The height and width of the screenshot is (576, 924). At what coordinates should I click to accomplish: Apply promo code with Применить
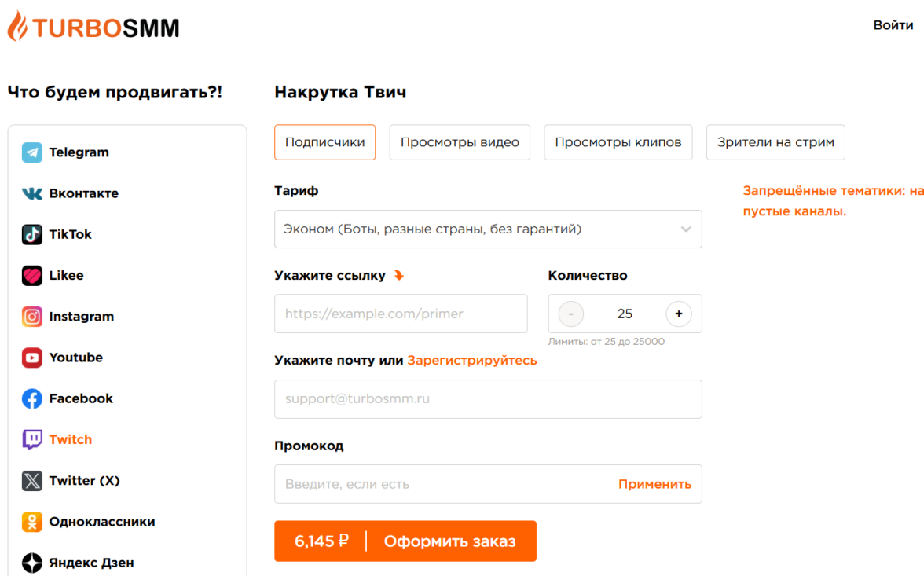tap(654, 484)
